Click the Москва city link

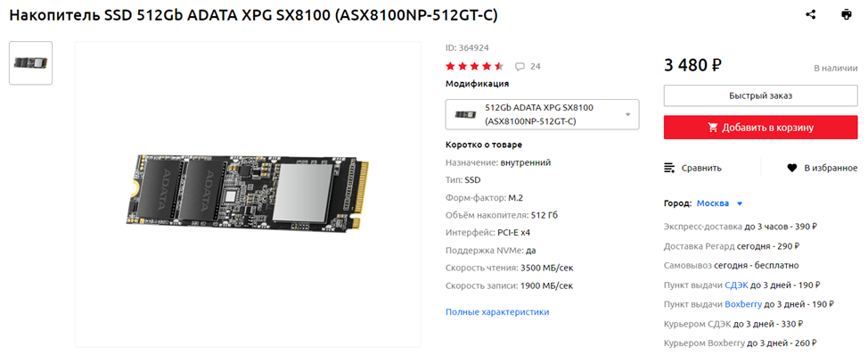tap(712, 203)
